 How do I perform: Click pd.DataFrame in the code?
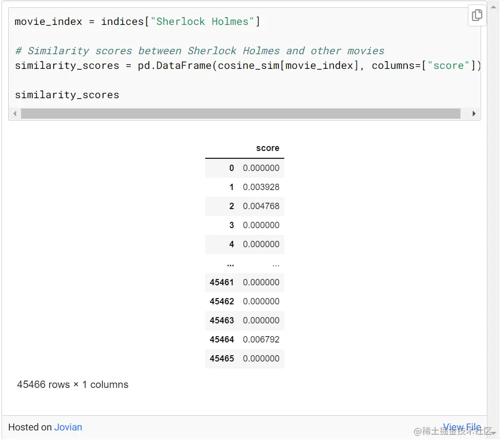[x=174, y=65]
